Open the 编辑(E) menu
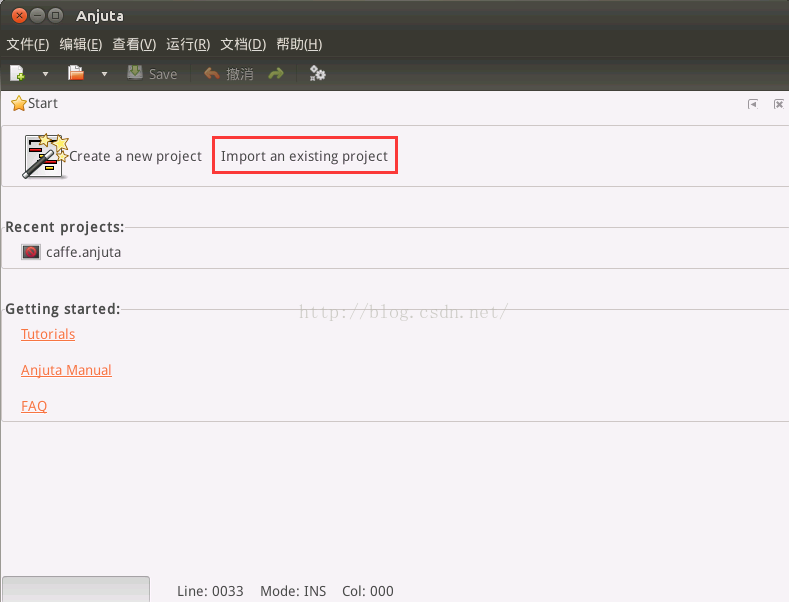The height and width of the screenshot is (602, 789). tap(81, 44)
